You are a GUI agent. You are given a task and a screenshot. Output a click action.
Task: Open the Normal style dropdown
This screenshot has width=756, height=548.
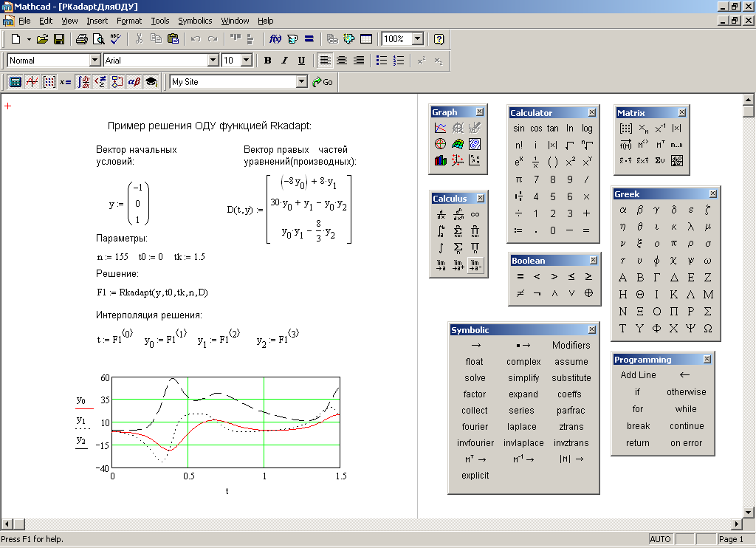[95, 61]
